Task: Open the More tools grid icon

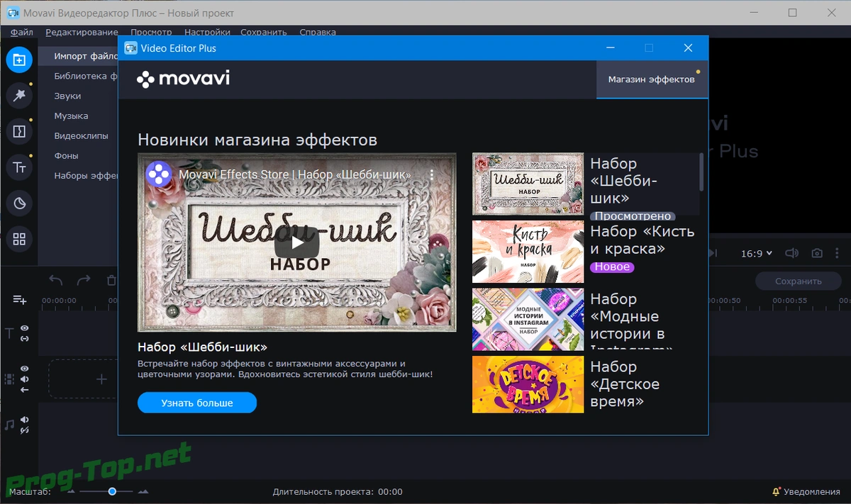Action: (19, 239)
